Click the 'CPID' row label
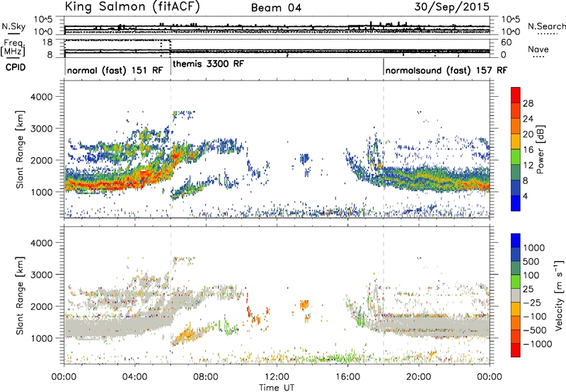Screen dimensions: 566x392 [x=16, y=67]
